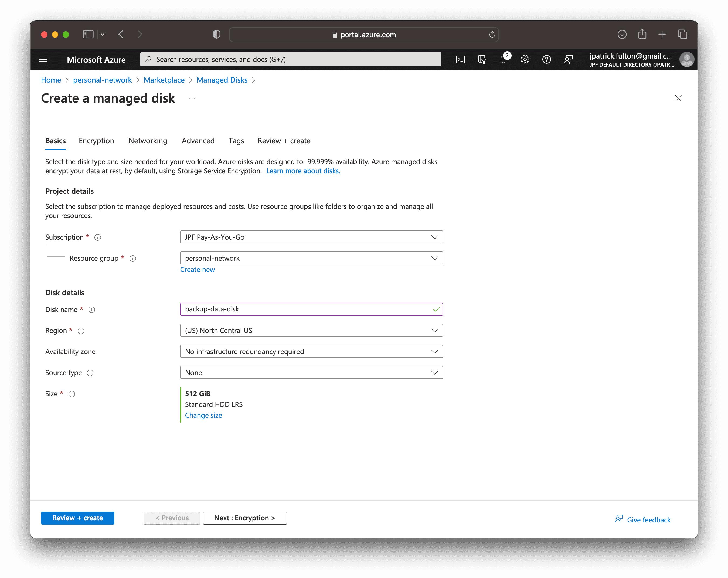Switch to the Basics tab
Screen dimensions: 728x578
[55, 141]
